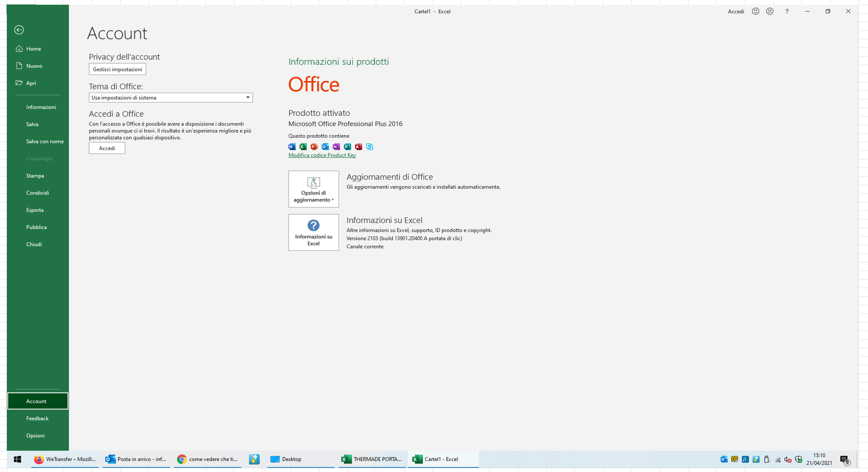
Task: Click the Access app icon under product contents
Action: click(x=358, y=147)
